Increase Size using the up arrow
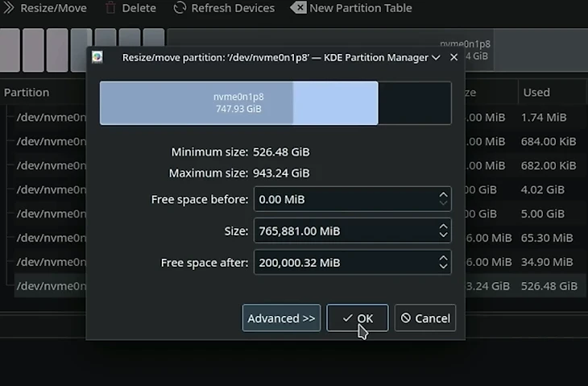This screenshot has width=588, height=386. [x=443, y=226]
